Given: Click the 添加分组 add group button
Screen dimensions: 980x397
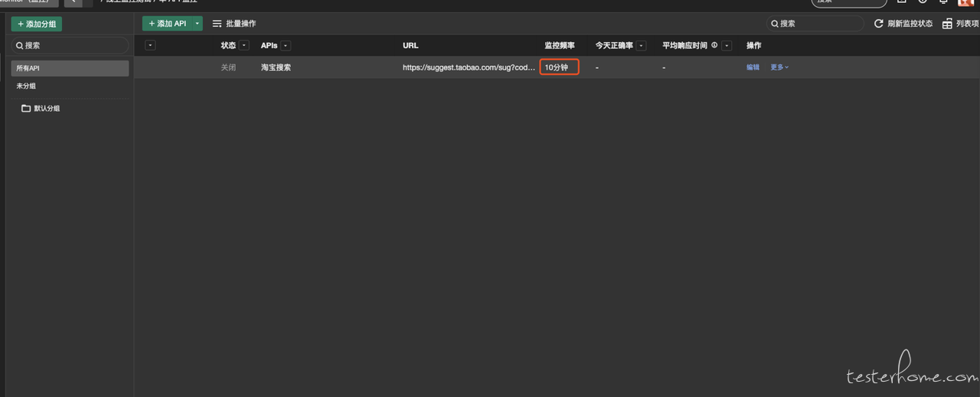Looking at the screenshot, I should pyautogui.click(x=36, y=24).
